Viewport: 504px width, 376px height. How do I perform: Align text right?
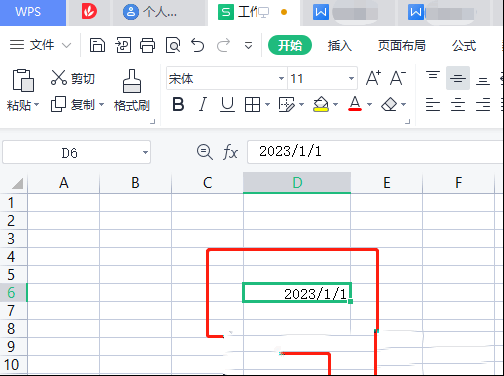pos(483,104)
